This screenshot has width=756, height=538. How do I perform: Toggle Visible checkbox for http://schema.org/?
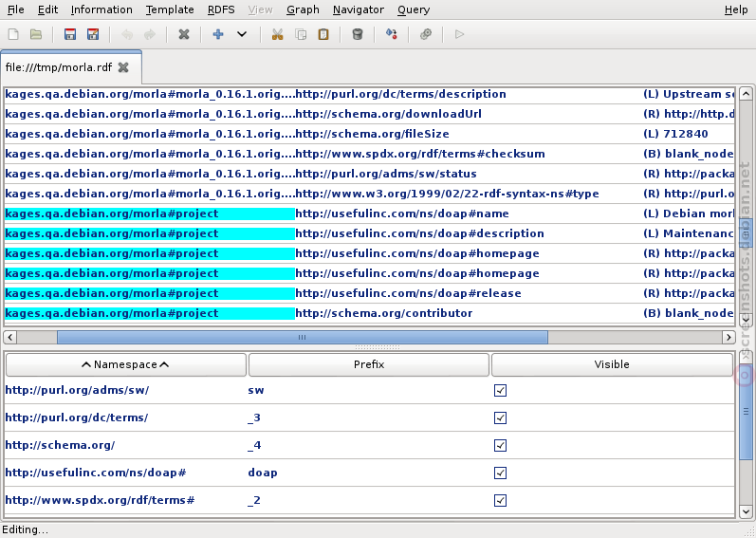[501, 445]
